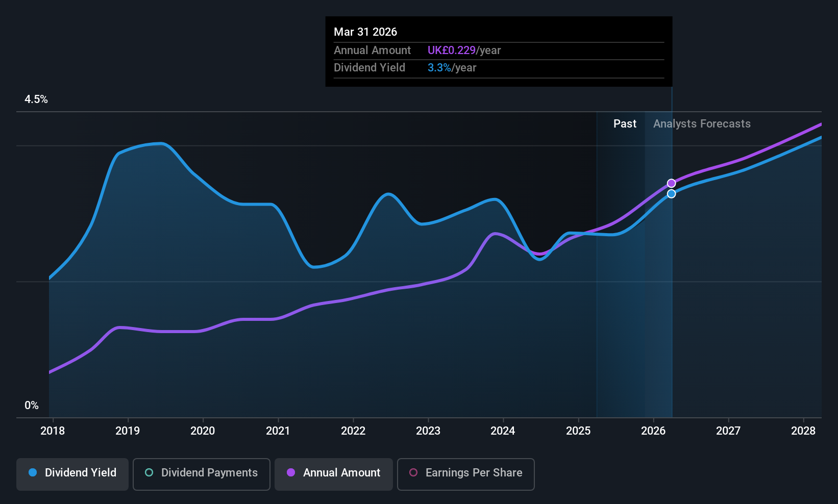Toggle the Dividend Payments legend button
The height and width of the screenshot is (504, 838).
point(202,474)
